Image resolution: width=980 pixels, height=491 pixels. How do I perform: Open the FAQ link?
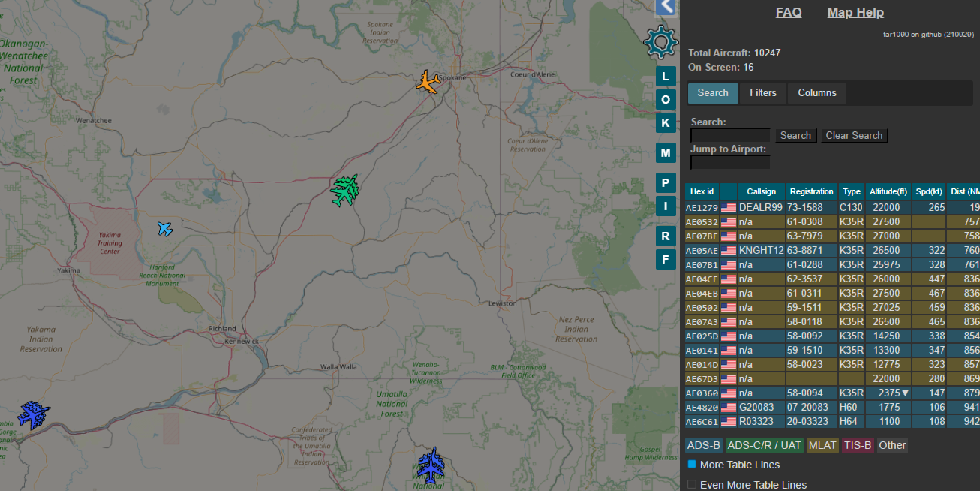click(789, 12)
